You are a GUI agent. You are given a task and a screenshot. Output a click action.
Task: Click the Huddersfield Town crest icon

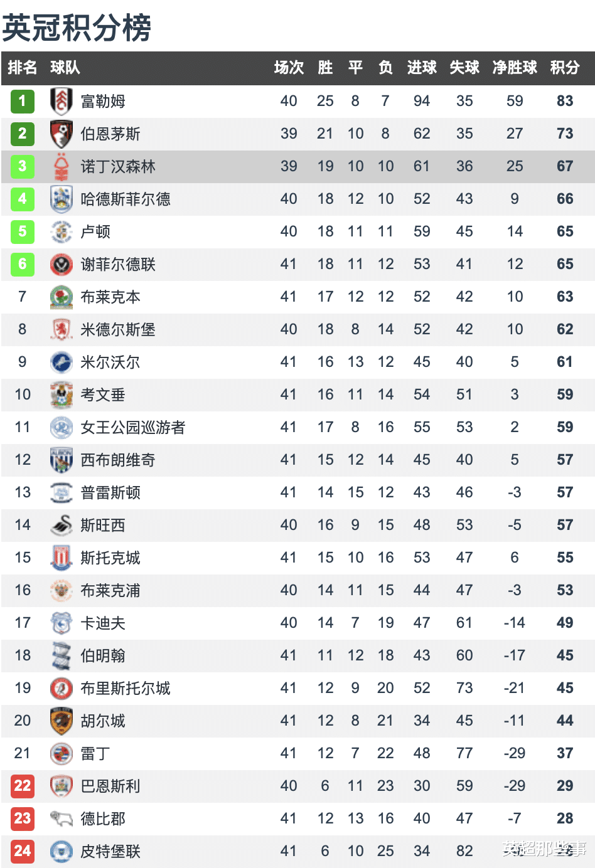(61, 199)
